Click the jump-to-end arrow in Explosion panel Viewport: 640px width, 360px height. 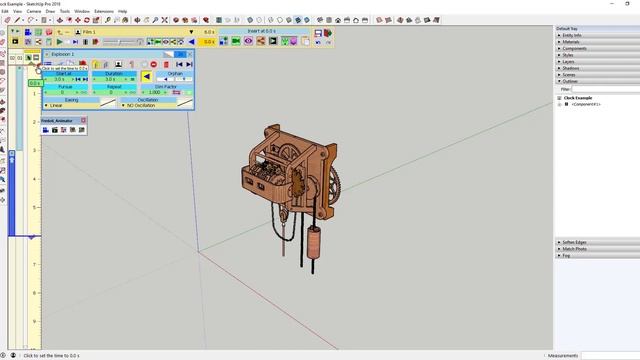[189, 64]
